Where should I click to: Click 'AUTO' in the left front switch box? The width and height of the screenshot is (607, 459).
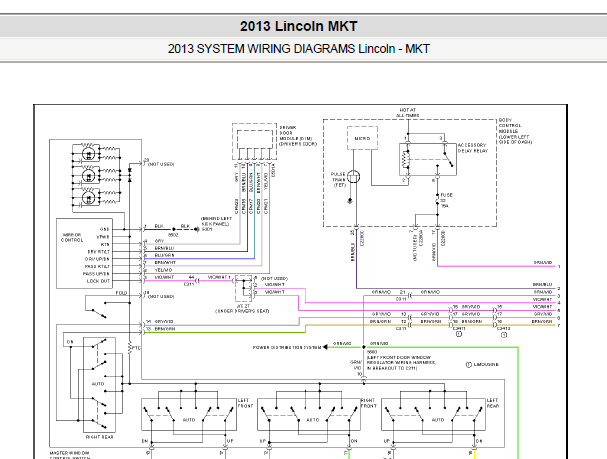(189, 420)
